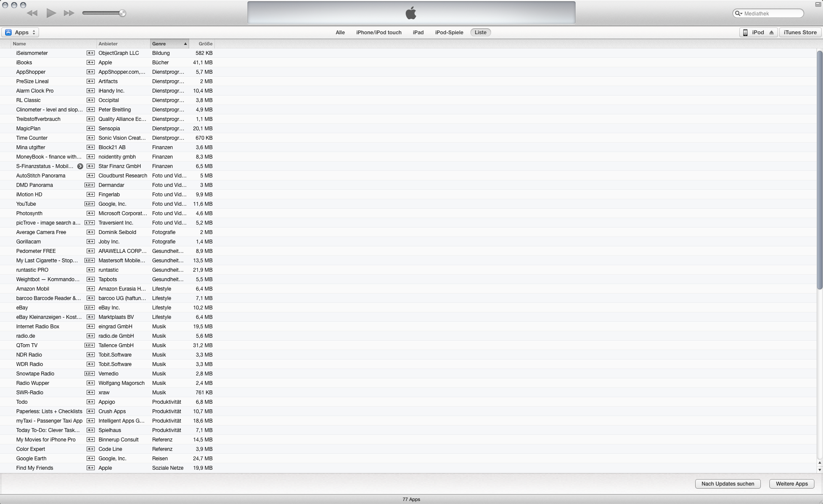Select the NDR Radio row

click(x=408, y=355)
